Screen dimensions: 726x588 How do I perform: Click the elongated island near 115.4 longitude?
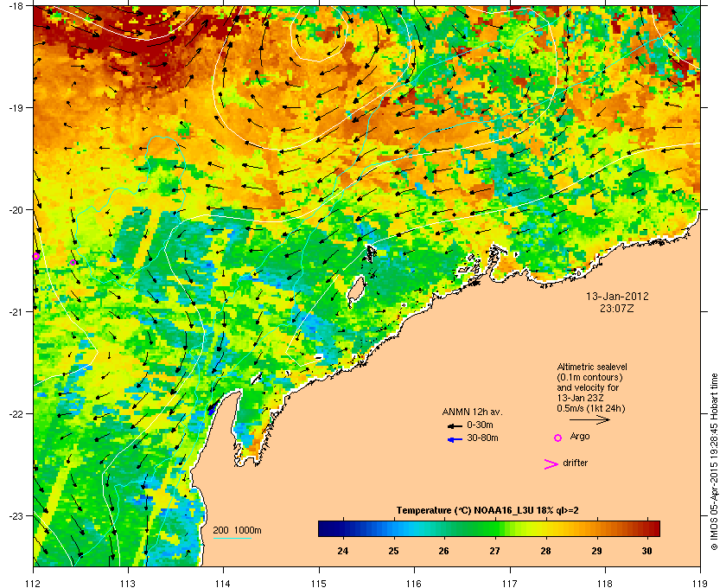pyautogui.click(x=356, y=291)
